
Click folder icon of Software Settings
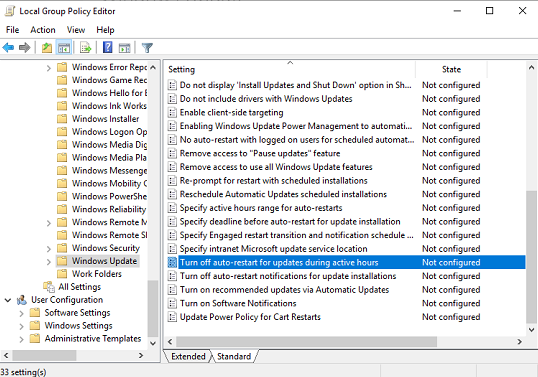[35, 313]
